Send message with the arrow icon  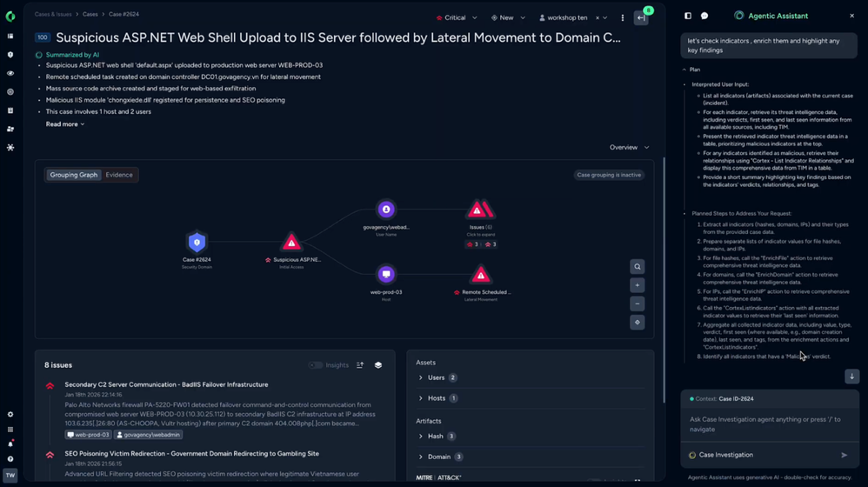(845, 455)
